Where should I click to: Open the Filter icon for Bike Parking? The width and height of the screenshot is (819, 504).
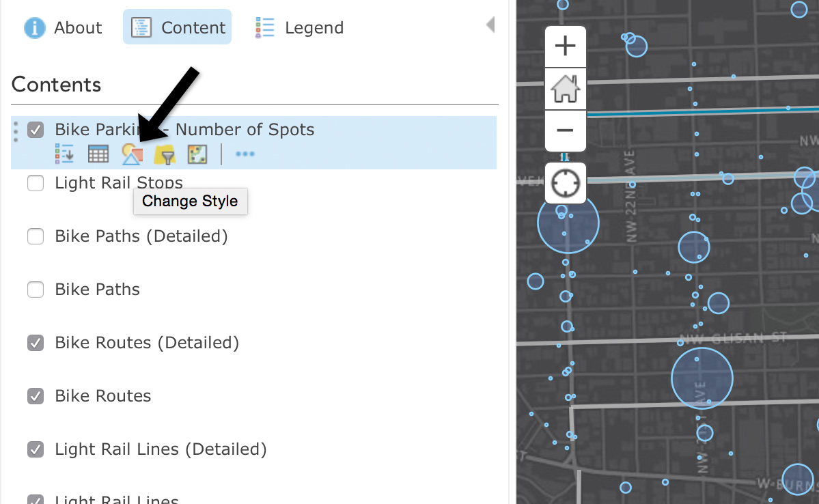click(x=165, y=156)
